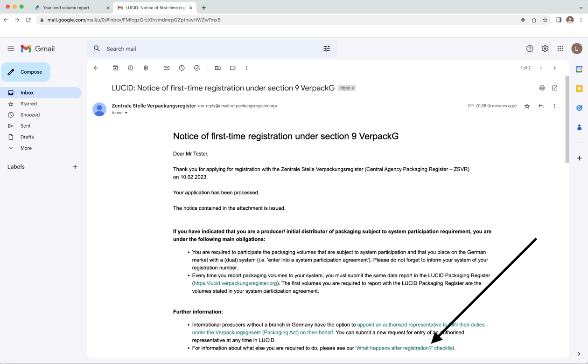Click the Add to Tasks icon
This screenshot has height=364, width=588.
(x=197, y=68)
